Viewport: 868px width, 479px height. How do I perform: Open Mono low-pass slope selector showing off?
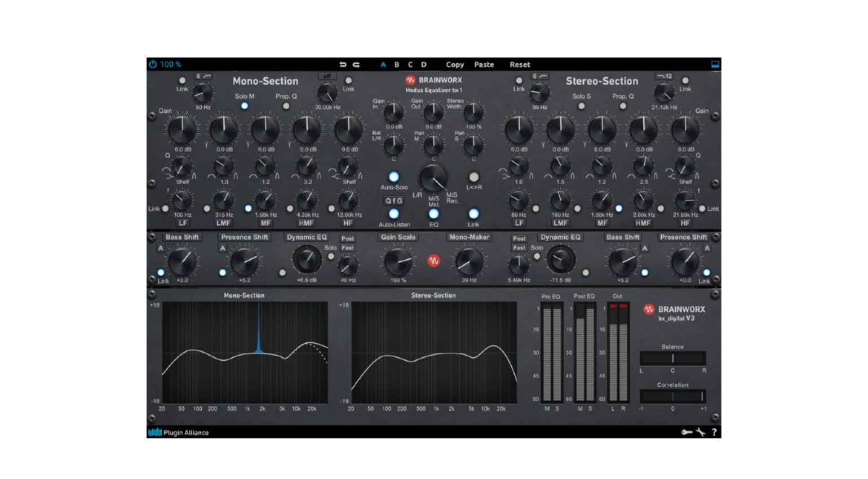pos(327,76)
